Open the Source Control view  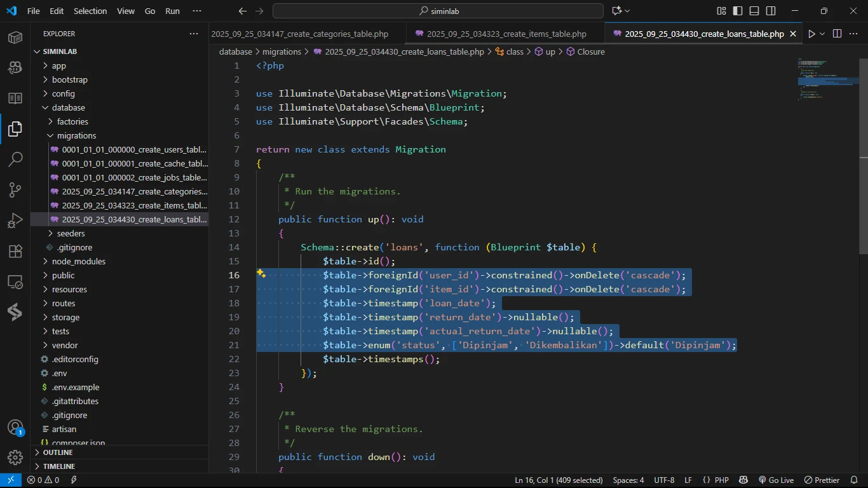click(x=15, y=190)
